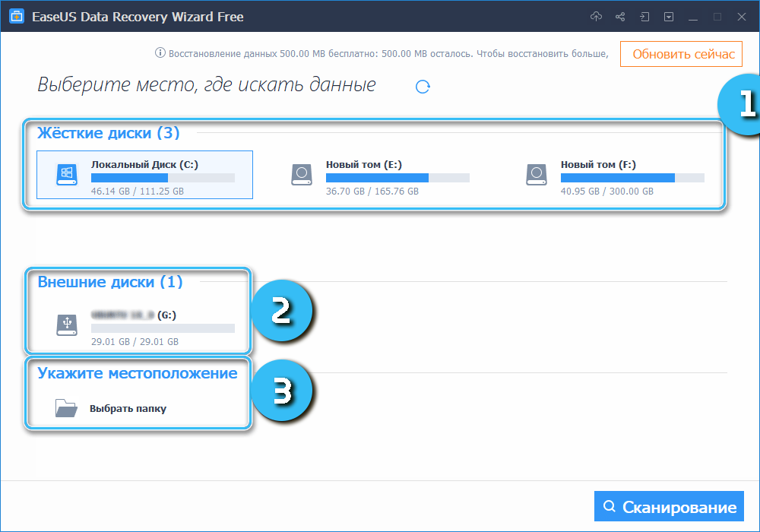
Task: Open the sign-in icon near window controls
Action: point(643,16)
